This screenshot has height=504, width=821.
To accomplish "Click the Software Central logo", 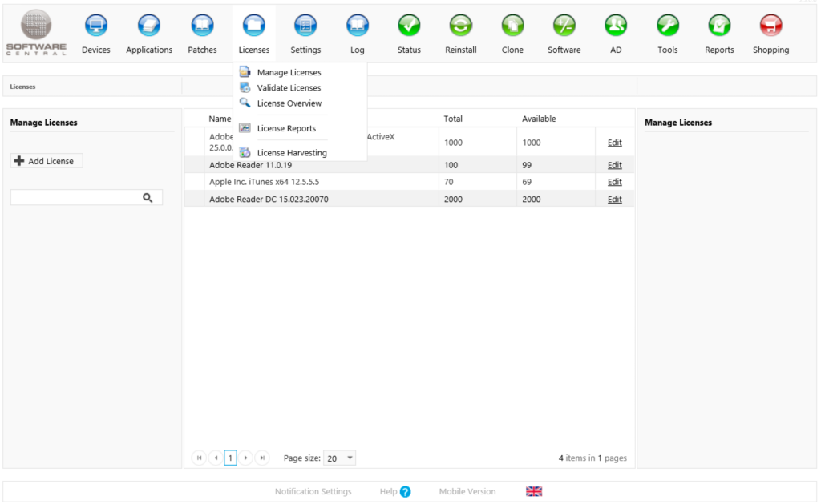I will point(36,32).
